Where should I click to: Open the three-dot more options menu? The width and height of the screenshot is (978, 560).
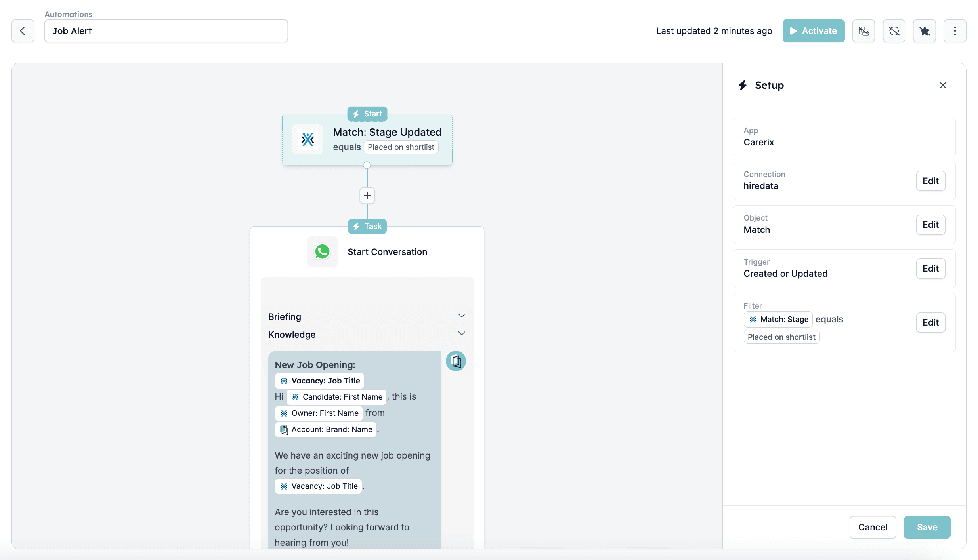click(x=955, y=31)
